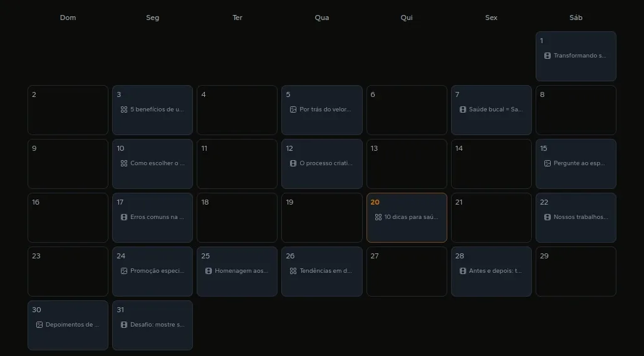Click the video icon before "Antes e depois: t..."
Image resolution: width=644 pixels, height=356 pixels.
tap(462, 271)
